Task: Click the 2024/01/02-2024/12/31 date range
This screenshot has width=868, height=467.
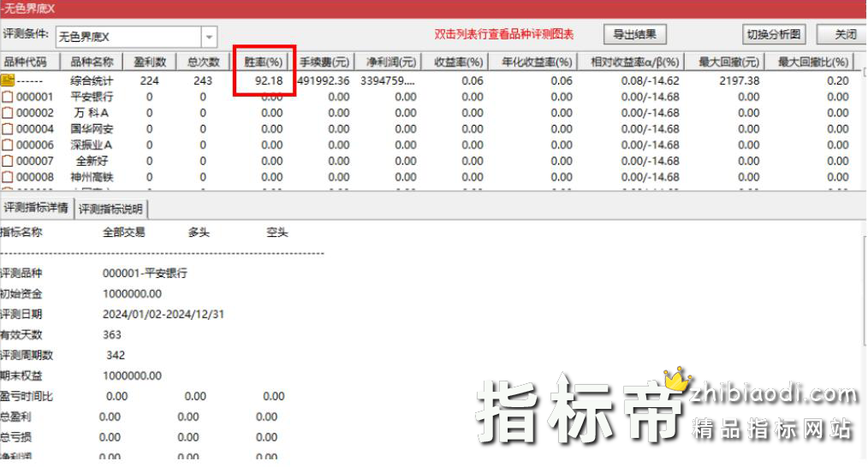Action: coord(163,314)
